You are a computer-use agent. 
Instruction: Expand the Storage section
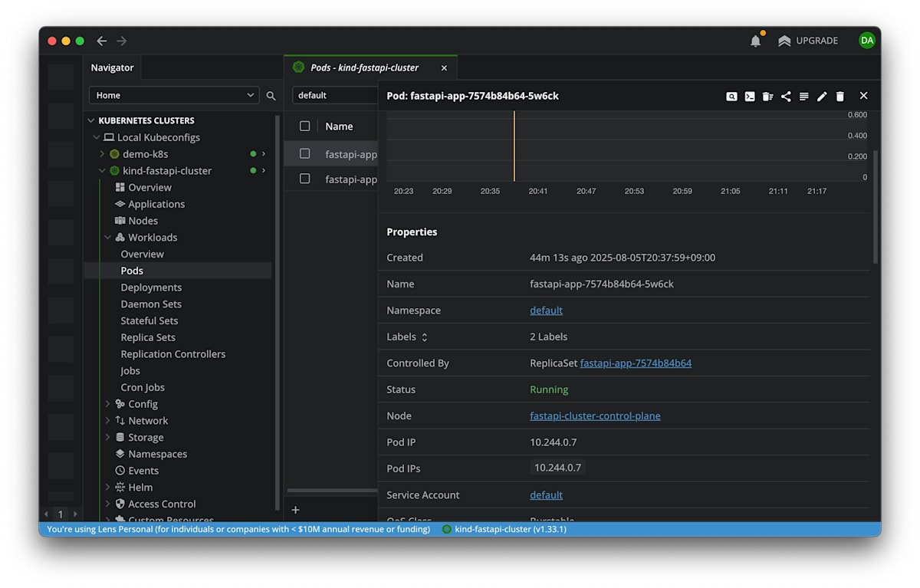tap(107, 437)
